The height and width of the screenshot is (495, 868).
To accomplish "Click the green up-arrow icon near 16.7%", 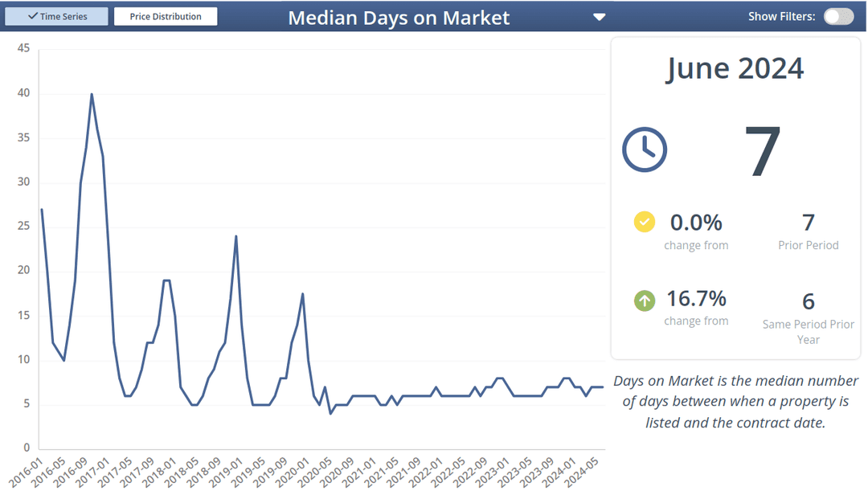I will 644,300.
